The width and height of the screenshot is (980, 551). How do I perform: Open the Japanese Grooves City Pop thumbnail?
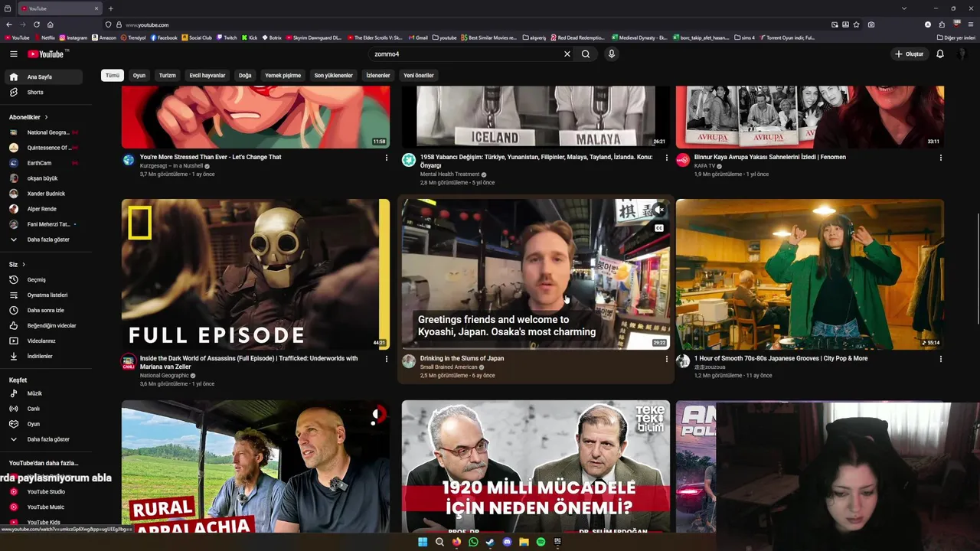click(810, 274)
